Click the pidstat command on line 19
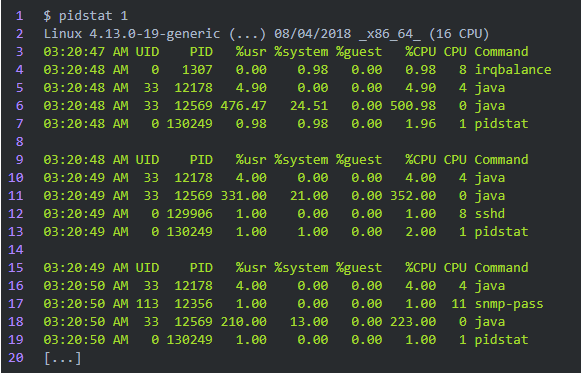 point(501,340)
